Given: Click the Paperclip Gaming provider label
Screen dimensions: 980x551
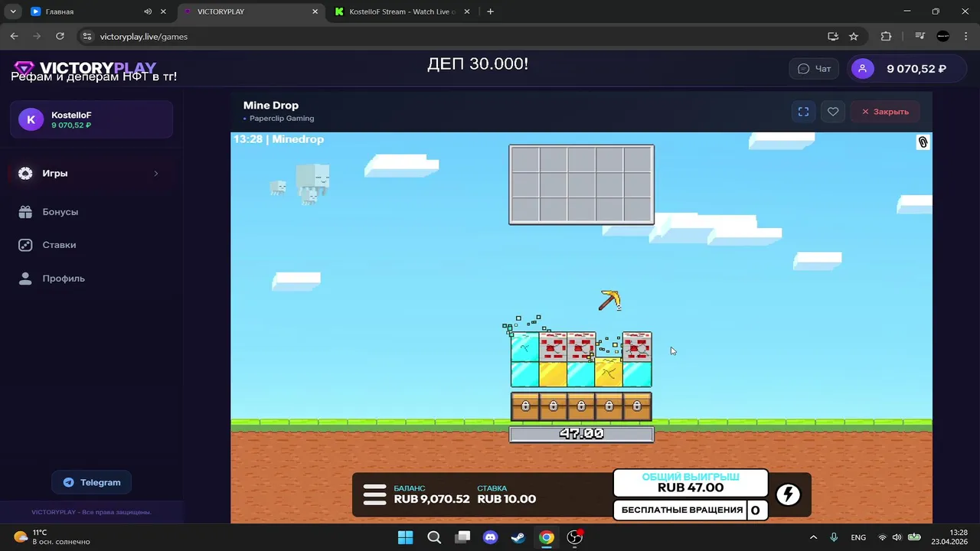Looking at the screenshot, I should click(x=282, y=119).
